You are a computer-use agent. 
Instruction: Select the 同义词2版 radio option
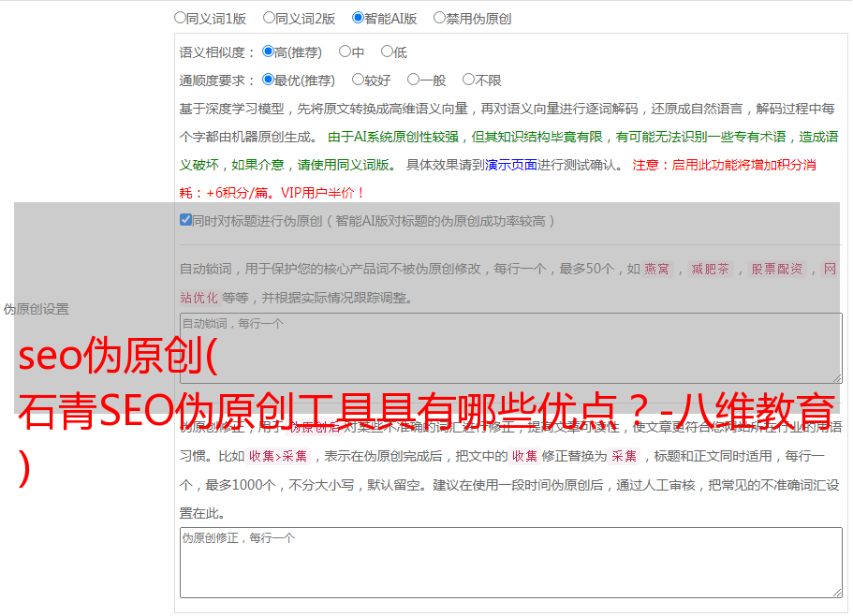(269, 18)
